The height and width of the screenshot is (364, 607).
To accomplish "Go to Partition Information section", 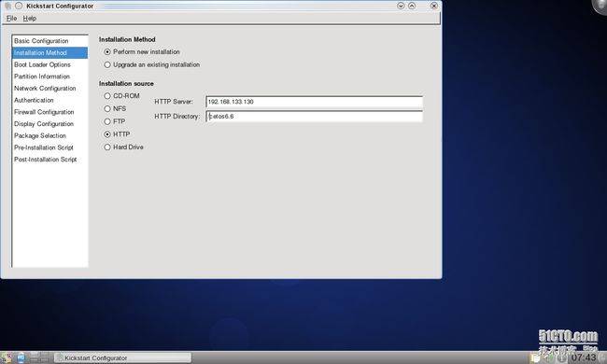I will point(49,77).
